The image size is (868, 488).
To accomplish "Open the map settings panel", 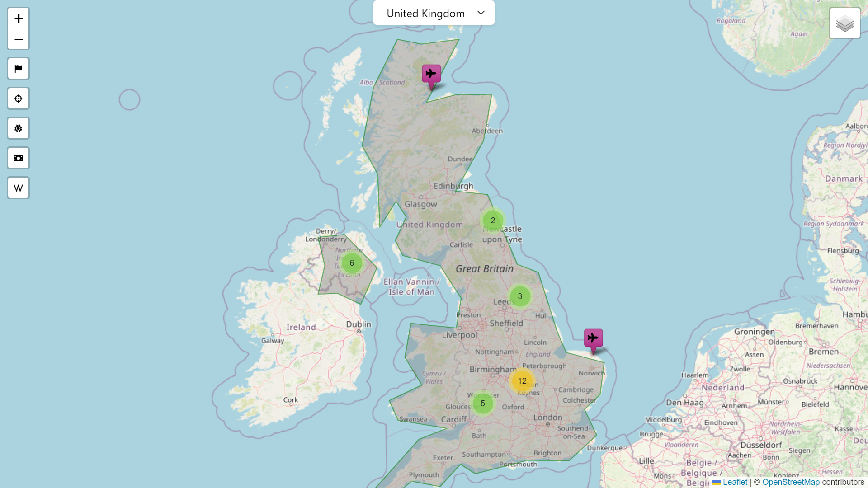I will point(19,128).
